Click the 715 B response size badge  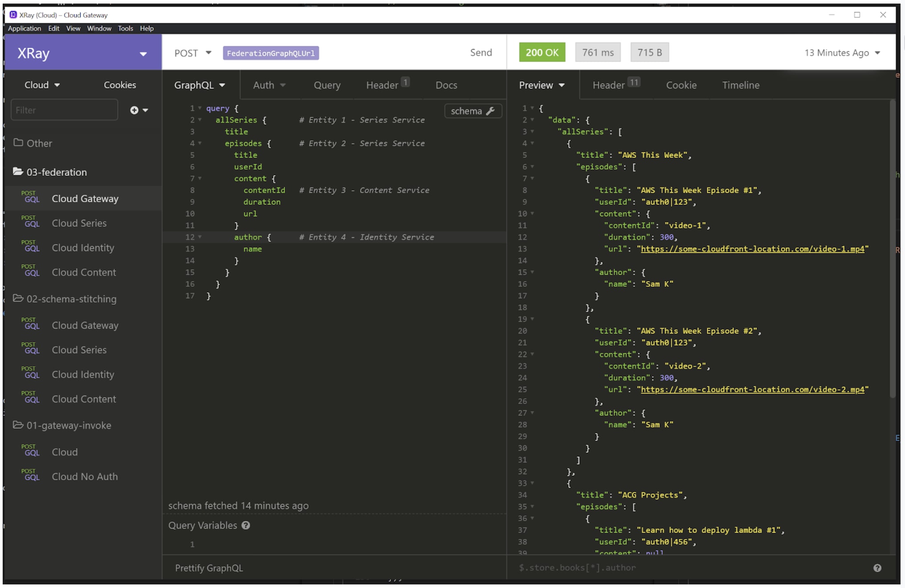[x=649, y=52]
